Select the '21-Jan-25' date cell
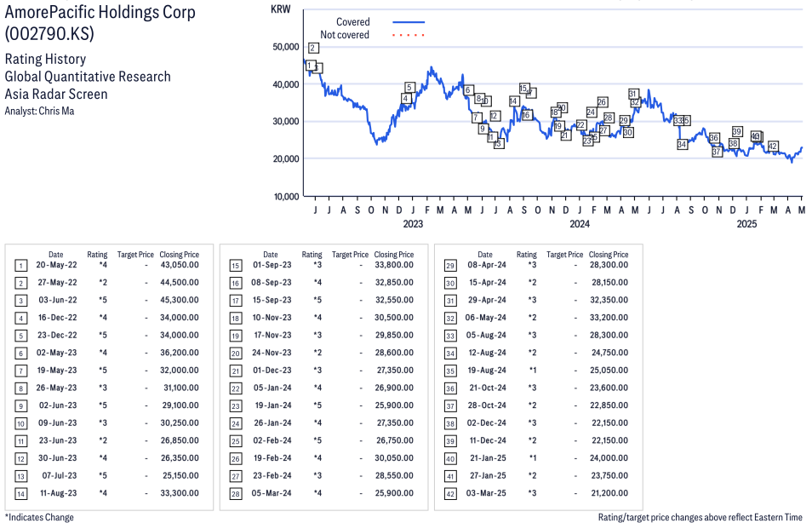Viewport: 812px width, 523px height. pos(489,458)
